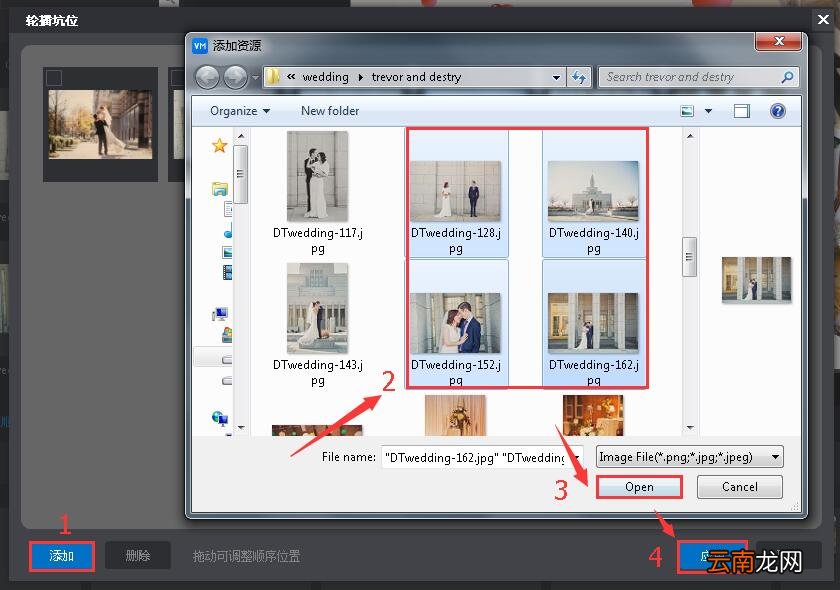Screen dimensions: 840x590
Task: Expand the view options dropdown arrow
Action: 708,111
